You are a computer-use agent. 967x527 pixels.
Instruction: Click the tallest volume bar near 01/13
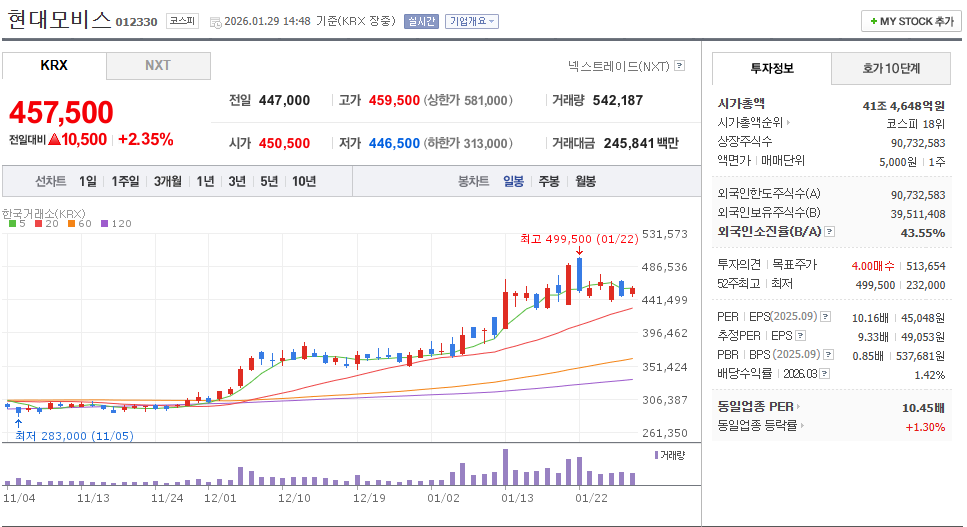pos(506,467)
